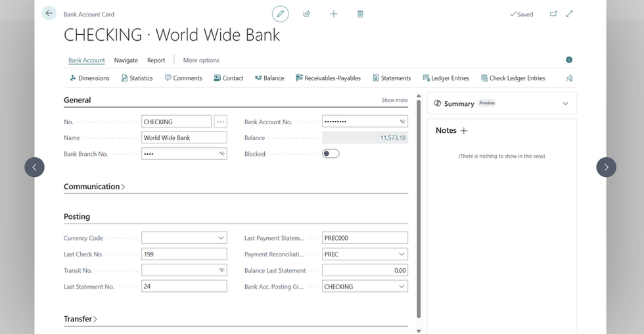Click the Balance Last Statement field

[365, 270]
